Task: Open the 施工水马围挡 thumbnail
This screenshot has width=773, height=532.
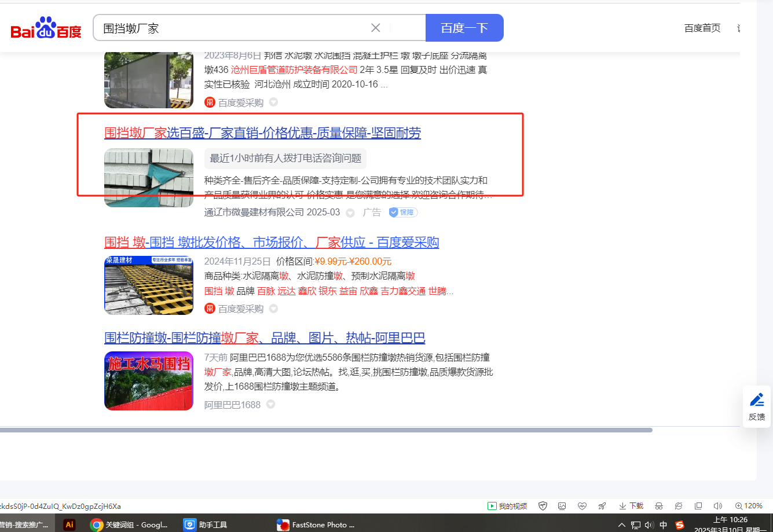Action: (149, 381)
